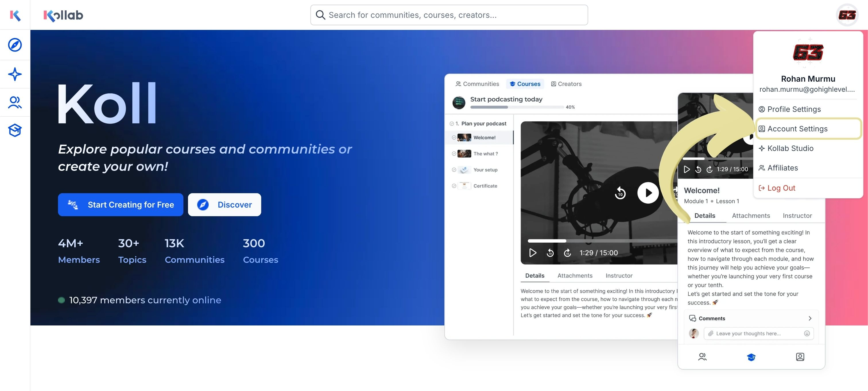Open the Courses graduation cap sidebar icon
Screen dimensions: 868x391
pyautogui.click(x=15, y=130)
